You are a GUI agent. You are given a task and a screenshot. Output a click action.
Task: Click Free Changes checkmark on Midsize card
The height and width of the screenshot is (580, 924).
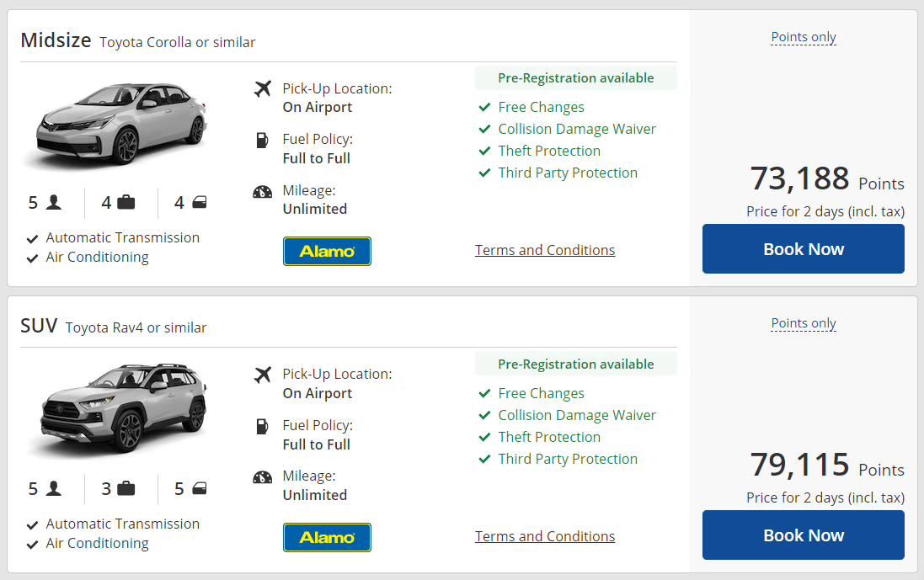click(x=484, y=107)
